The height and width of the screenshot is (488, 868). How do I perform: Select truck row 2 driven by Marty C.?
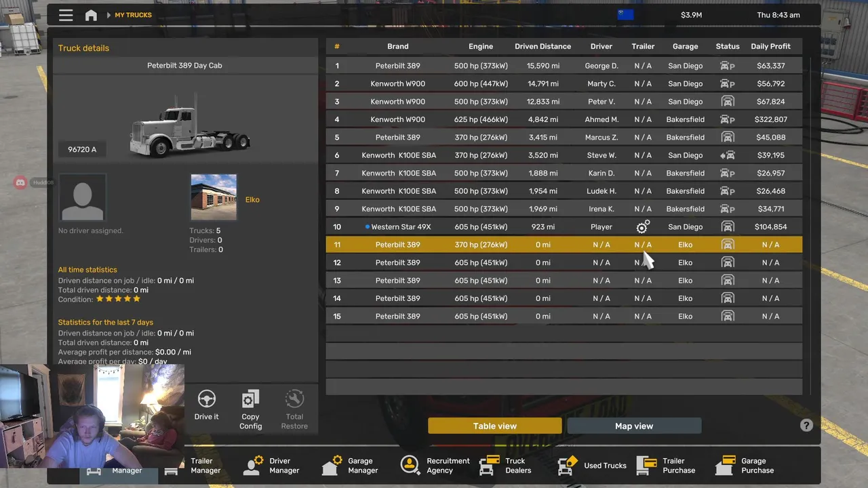coord(564,83)
